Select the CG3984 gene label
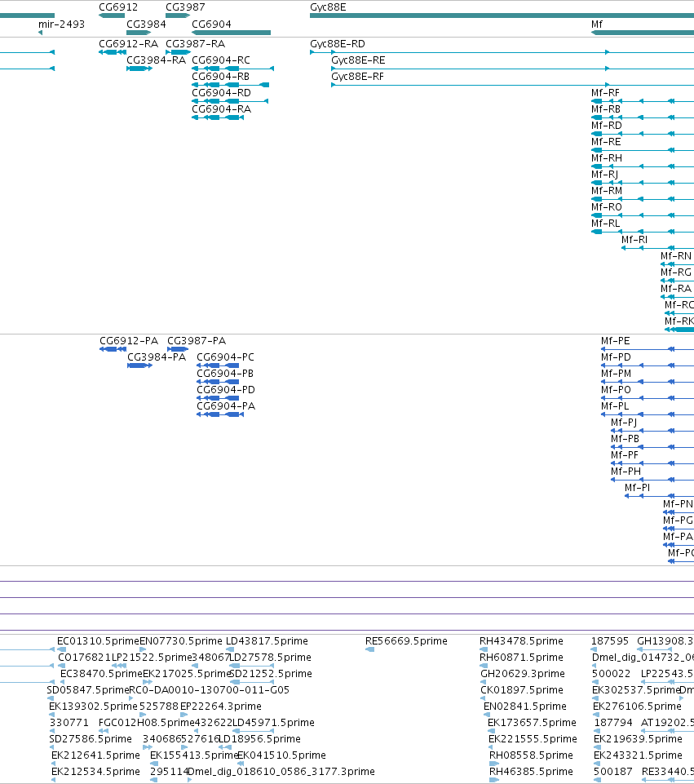This screenshot has width=694, height=784. [146, 24]
